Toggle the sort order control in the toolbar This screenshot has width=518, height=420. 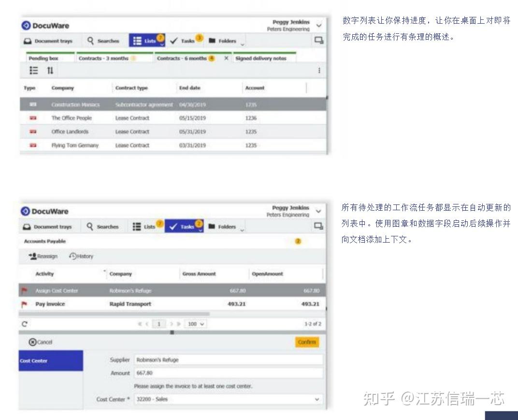(50, 71)
